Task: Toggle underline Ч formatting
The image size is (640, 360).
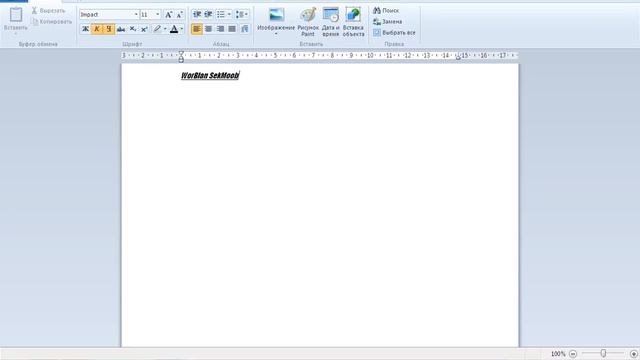Action: 109,29
